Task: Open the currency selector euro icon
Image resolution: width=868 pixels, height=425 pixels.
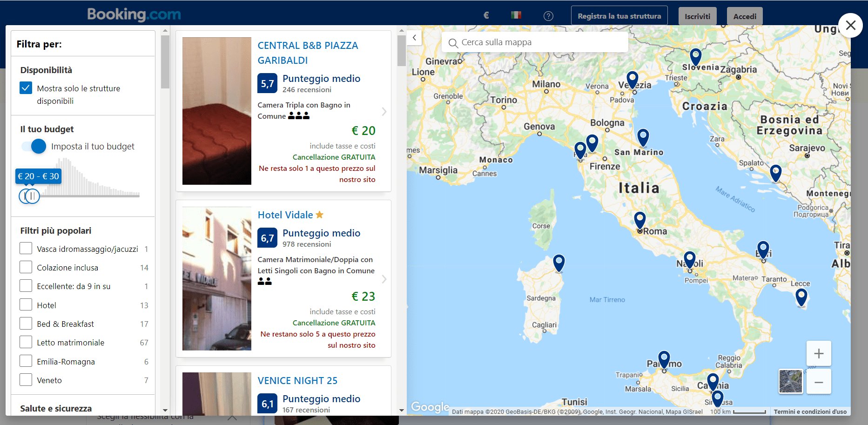Action: (x=486, y=15)
